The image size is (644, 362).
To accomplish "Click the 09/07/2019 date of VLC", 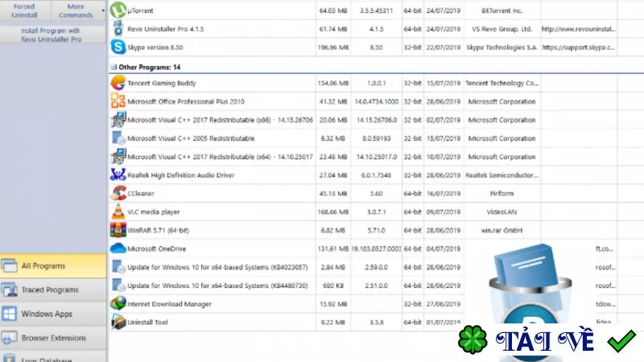I will pyautogui.click(x=444, y=212).
